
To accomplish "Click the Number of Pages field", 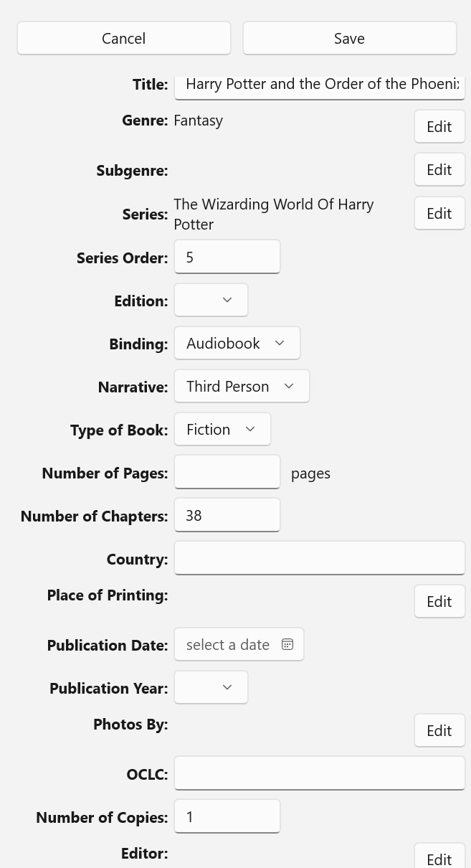I will point(227,472).
